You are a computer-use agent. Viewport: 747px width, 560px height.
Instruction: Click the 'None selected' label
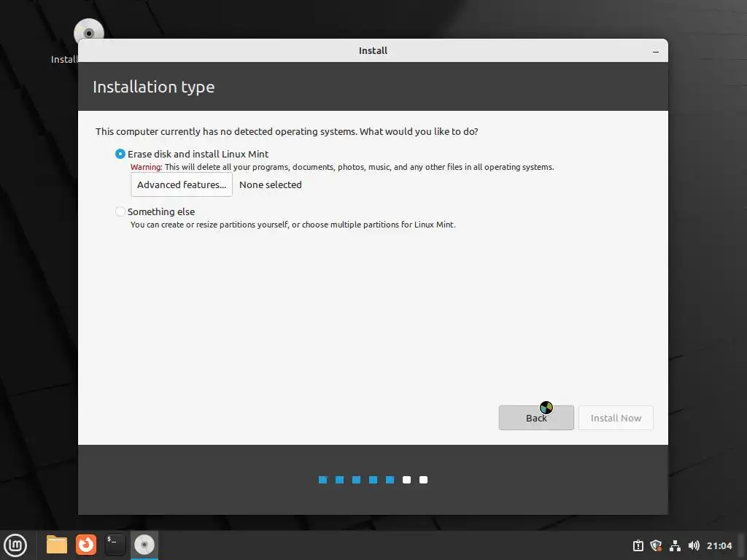click(x=270, y=184)
